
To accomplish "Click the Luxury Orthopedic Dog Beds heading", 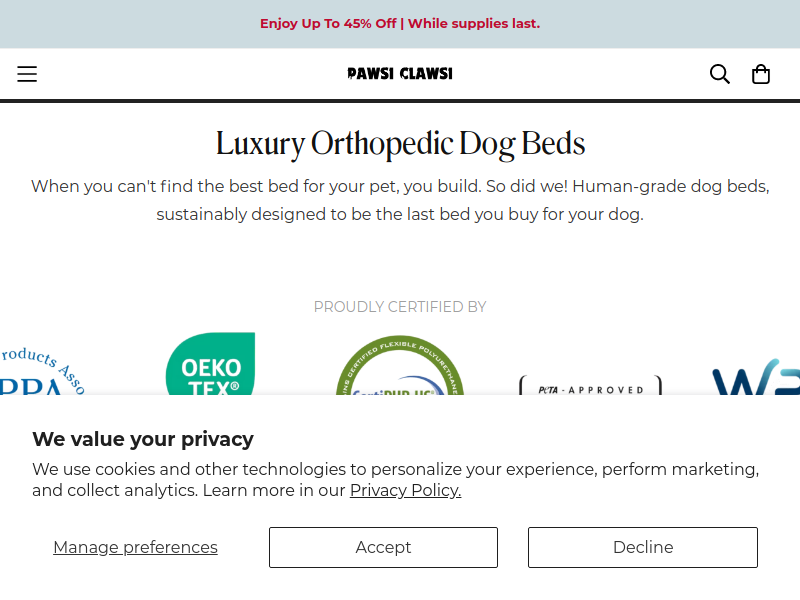I will (x=400, y=144).
